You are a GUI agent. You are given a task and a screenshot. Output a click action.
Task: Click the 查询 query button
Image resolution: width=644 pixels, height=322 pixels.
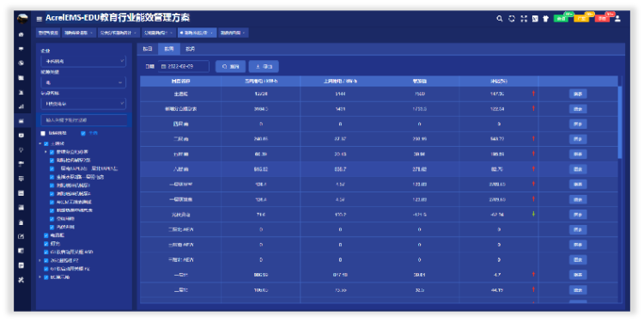[x=230, y=66]
